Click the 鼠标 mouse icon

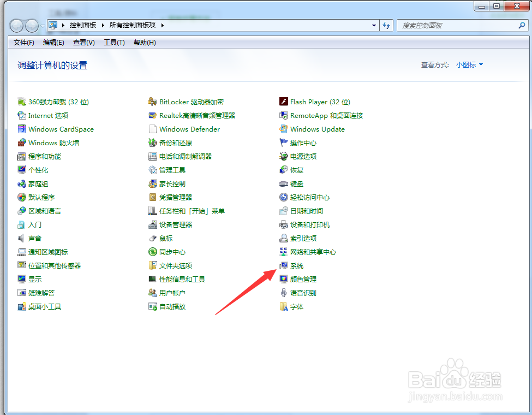tap(153, 238)
